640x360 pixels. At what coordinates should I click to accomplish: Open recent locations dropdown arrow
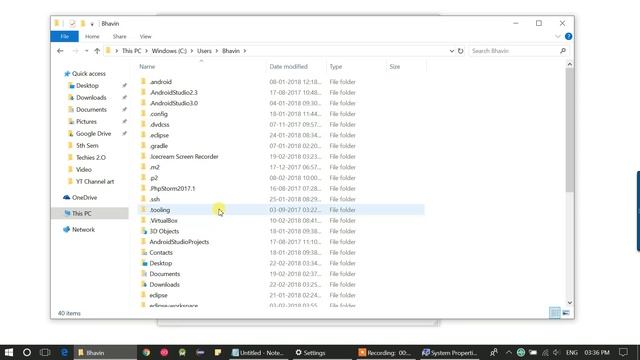click(87, 51)
